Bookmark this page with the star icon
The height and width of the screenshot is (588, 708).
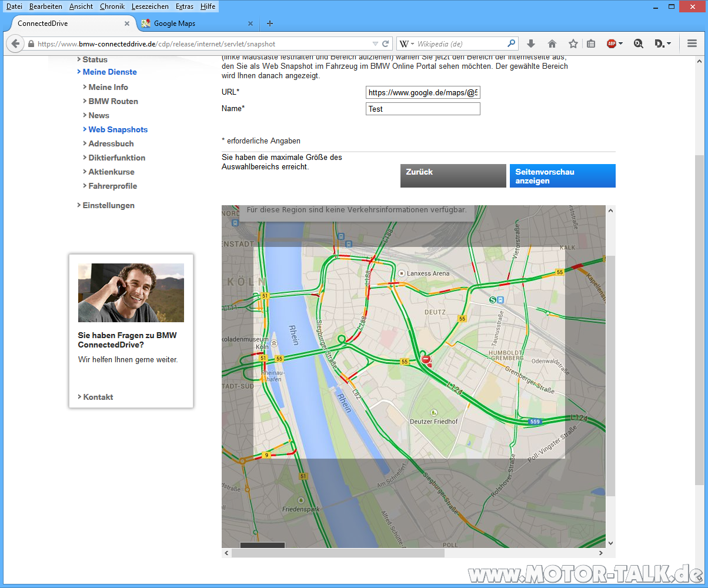pyautogui.click(x=573, y=44)
